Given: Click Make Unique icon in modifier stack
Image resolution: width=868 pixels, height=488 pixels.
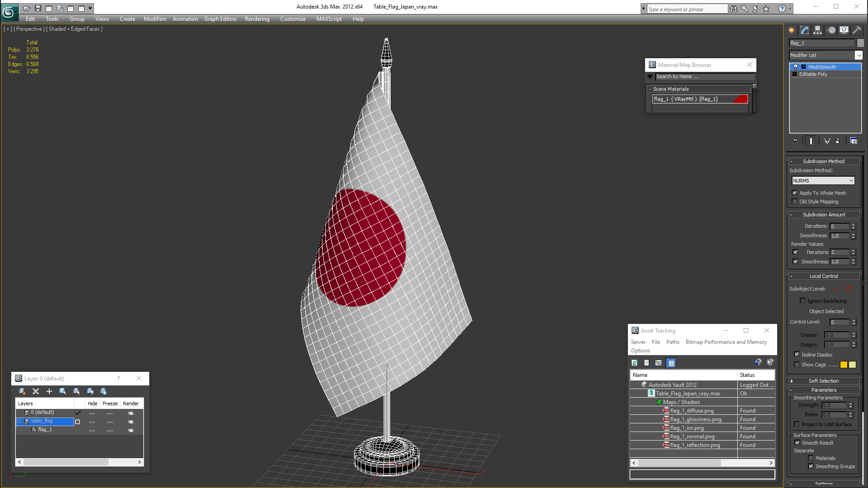Looking at the screenshot, I should click(827, 141).
